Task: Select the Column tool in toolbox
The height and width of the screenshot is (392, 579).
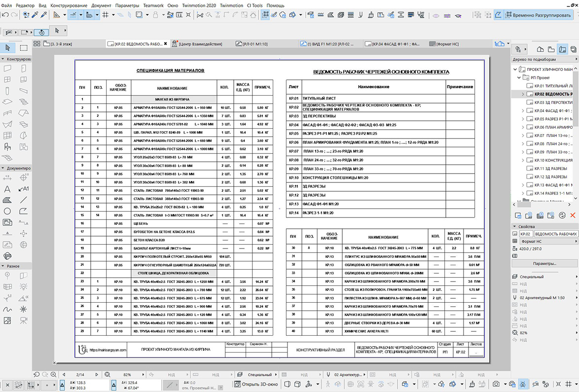Action: [7, 91]
